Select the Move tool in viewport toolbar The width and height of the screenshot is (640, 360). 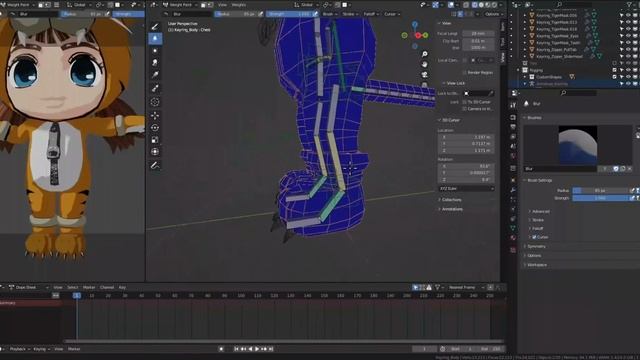click(x=155, y=116)
